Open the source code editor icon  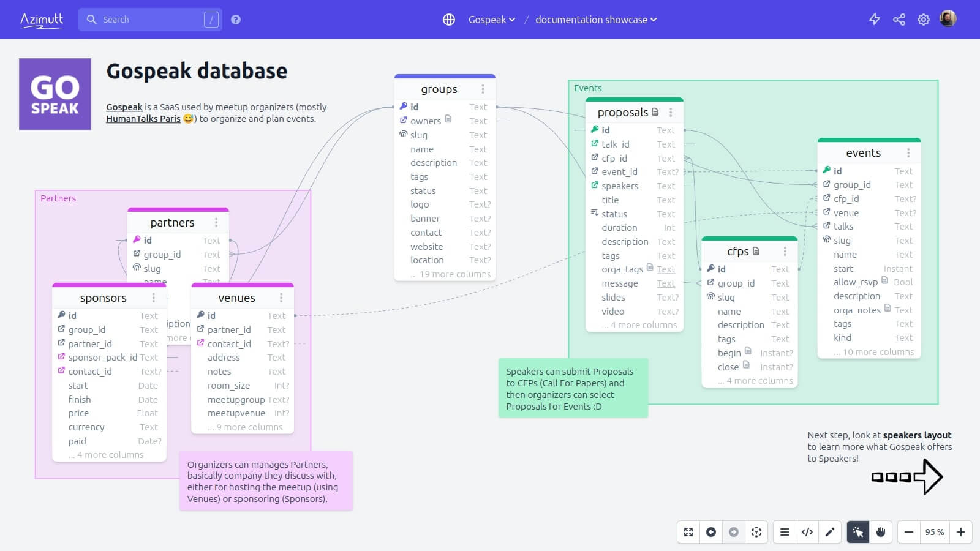(x=807, y=532)
